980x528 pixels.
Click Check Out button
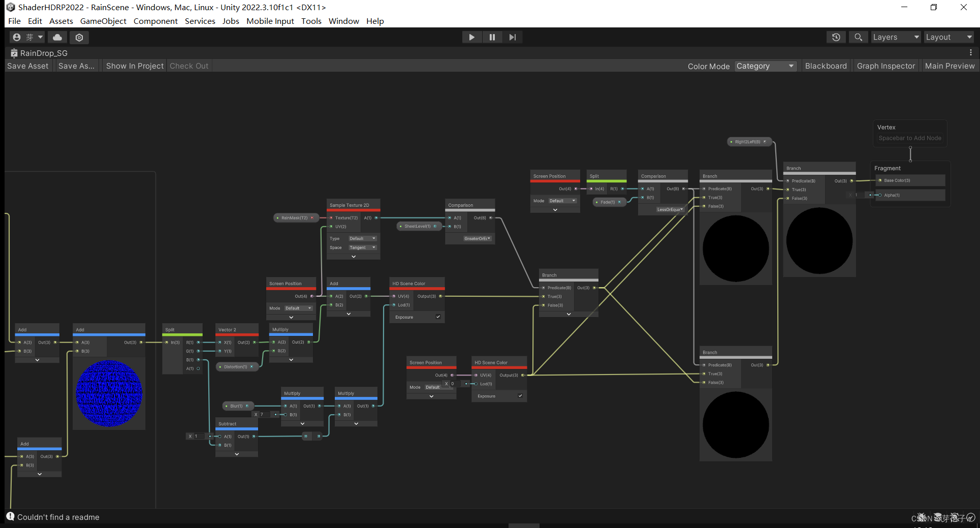click(189, 66)
